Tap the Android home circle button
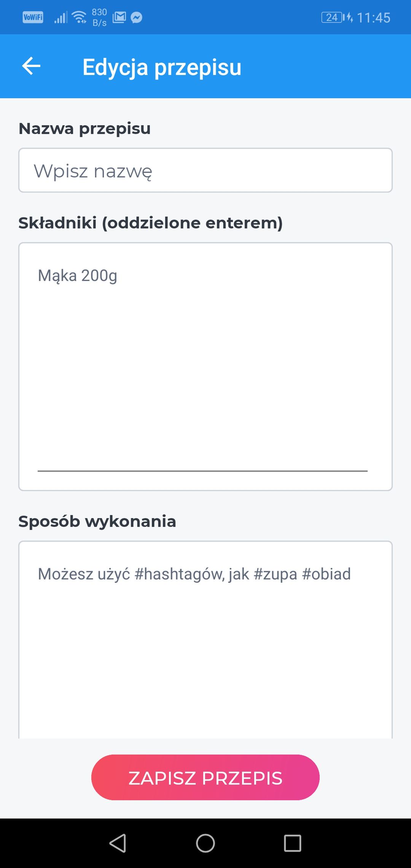411x868 pixels. point(205,843)
